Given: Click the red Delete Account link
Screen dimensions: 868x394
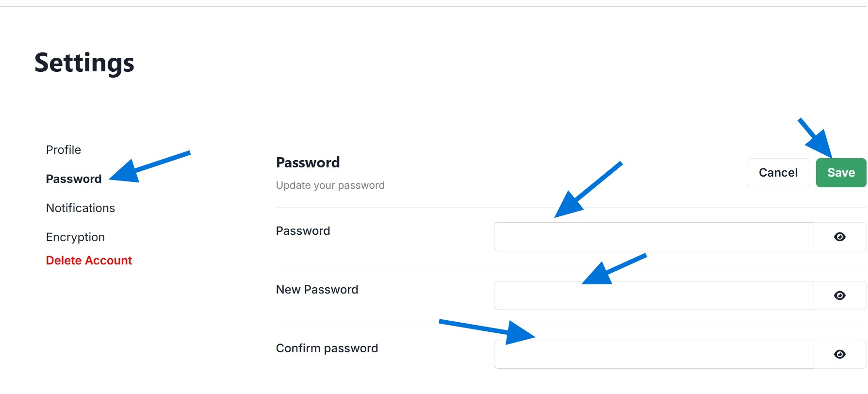Looking at the screenshot, I should pyautogui.click(x=89, y=261).
